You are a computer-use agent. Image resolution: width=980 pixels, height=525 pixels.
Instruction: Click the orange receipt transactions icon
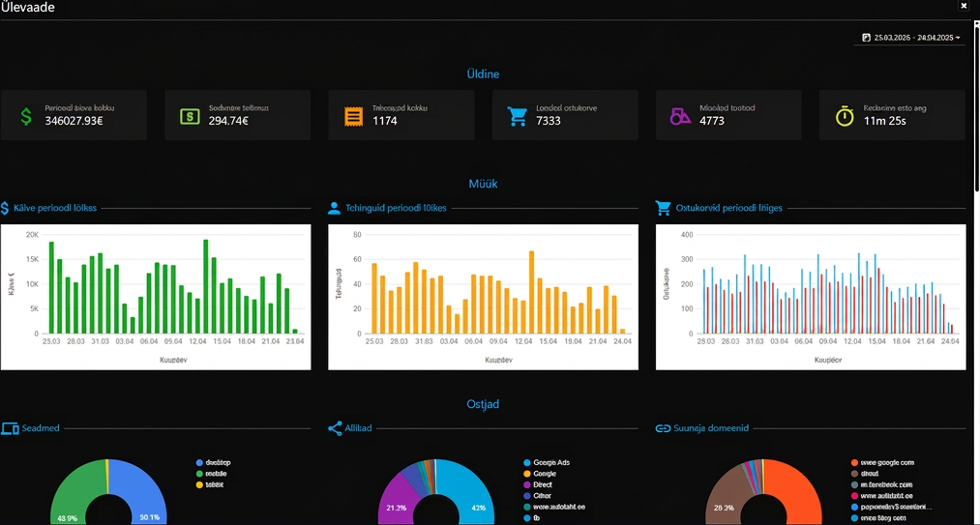tap(353, 116)
